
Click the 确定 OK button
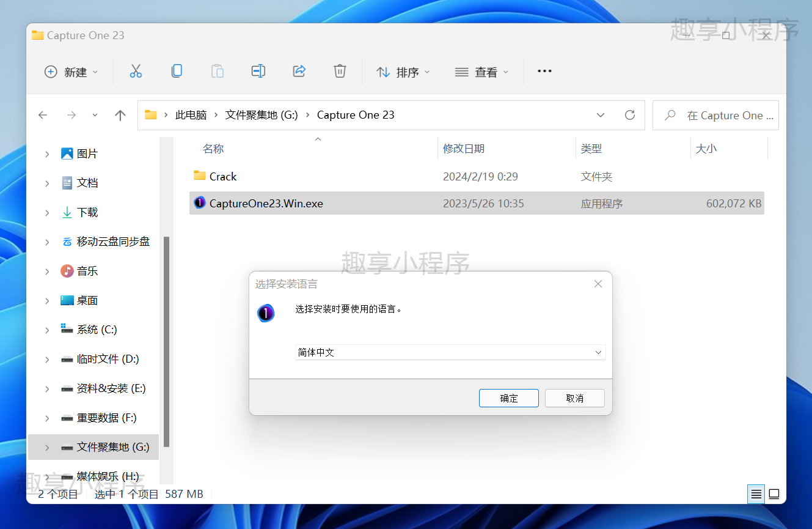(x=509, y=398)
